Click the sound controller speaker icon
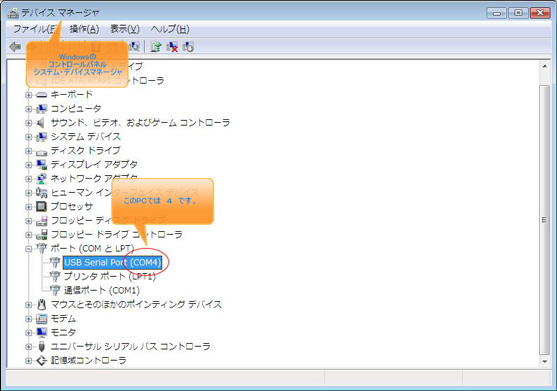Viewport: 557px width, 391px height. coord(41,123)
